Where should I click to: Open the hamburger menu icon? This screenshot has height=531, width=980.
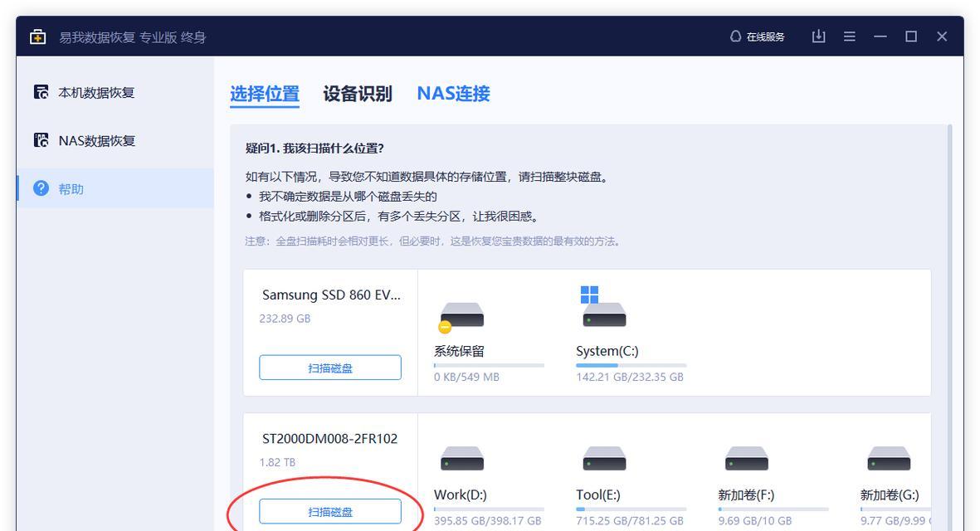point(850,37)
